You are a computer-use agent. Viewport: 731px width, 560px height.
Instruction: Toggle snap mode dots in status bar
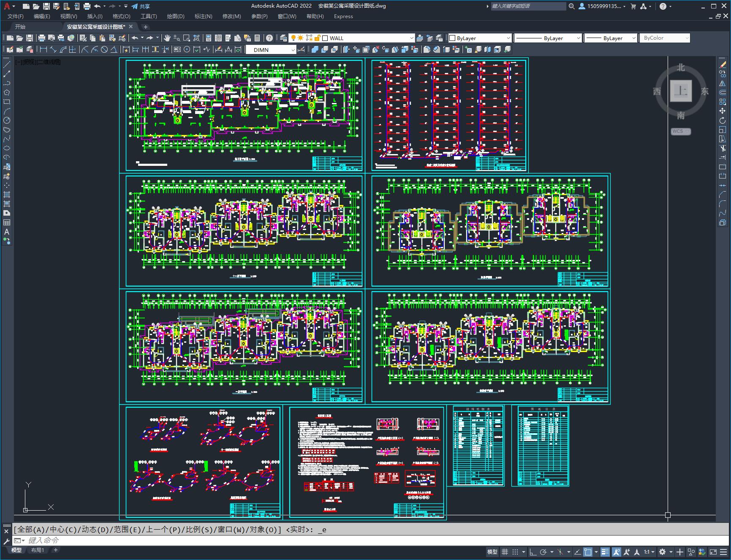click(515, 552)
